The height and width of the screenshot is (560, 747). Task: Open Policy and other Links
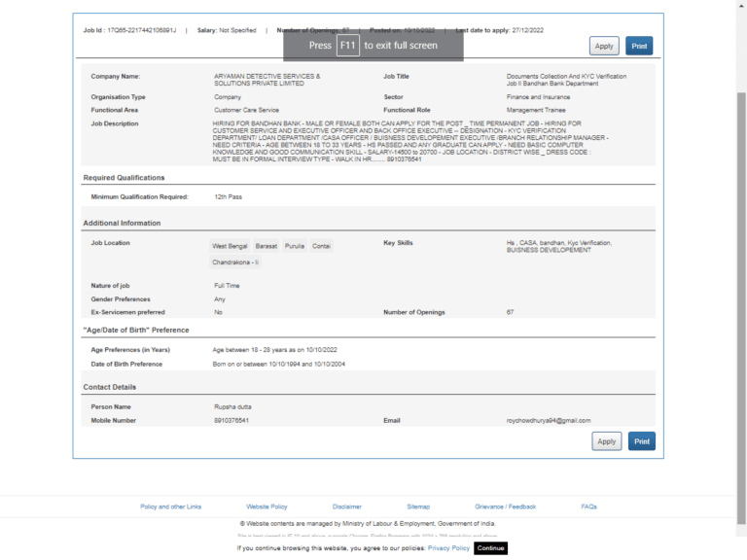[x=170, y=507]
